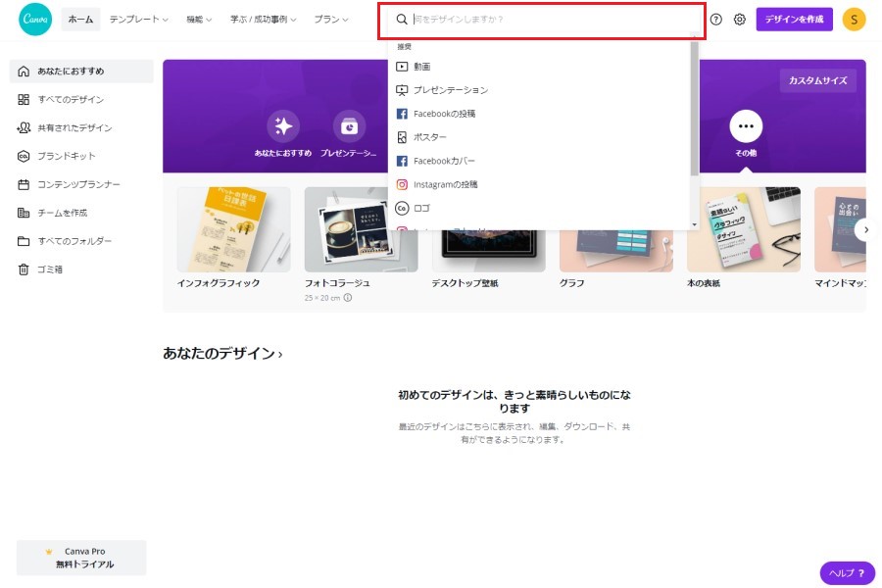Expand the 機能 dropdown menu
The width and height of the screenshot is (882, 588).
(x=199, y=20)
